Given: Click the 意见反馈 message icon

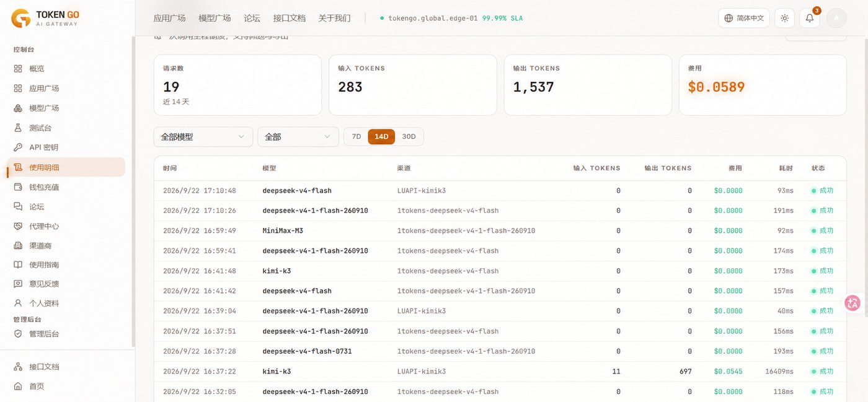Looking at the screenshot, I should pyautogui.click(x=18, y=284).
